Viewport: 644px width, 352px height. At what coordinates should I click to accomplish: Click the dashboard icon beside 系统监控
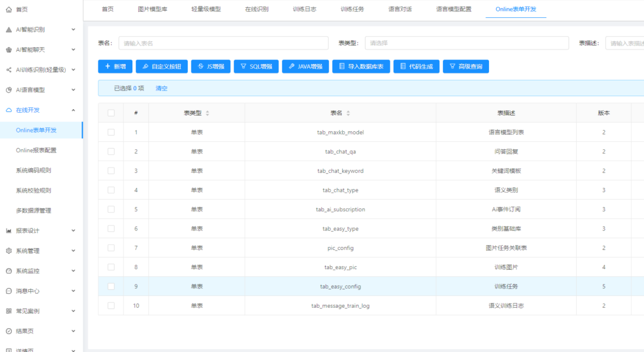coord(8,271)
